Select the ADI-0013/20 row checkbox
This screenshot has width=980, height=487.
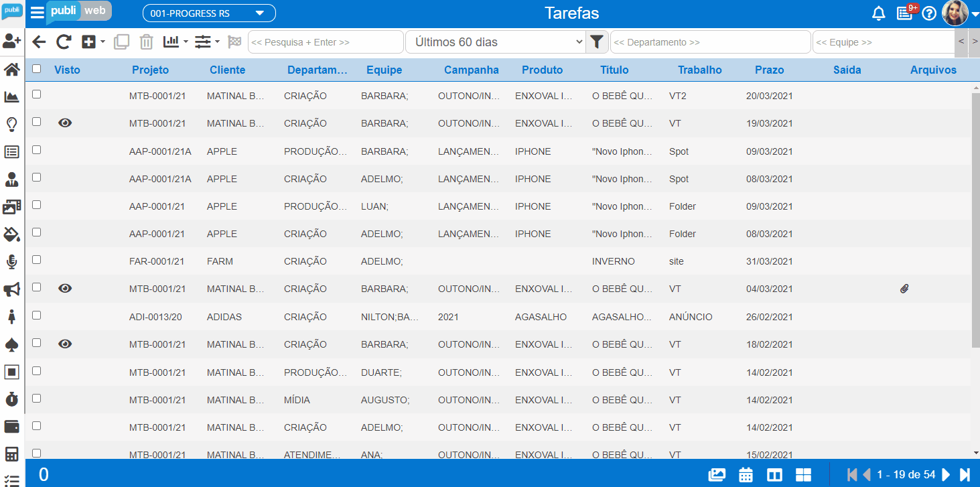click(x=36, y=315)
